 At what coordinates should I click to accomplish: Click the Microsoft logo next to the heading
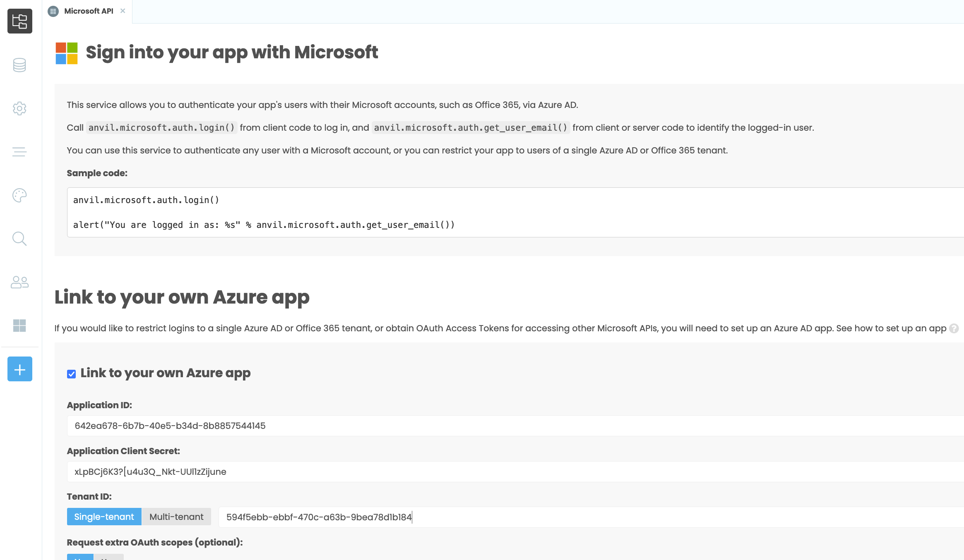[x=66, y=53]
